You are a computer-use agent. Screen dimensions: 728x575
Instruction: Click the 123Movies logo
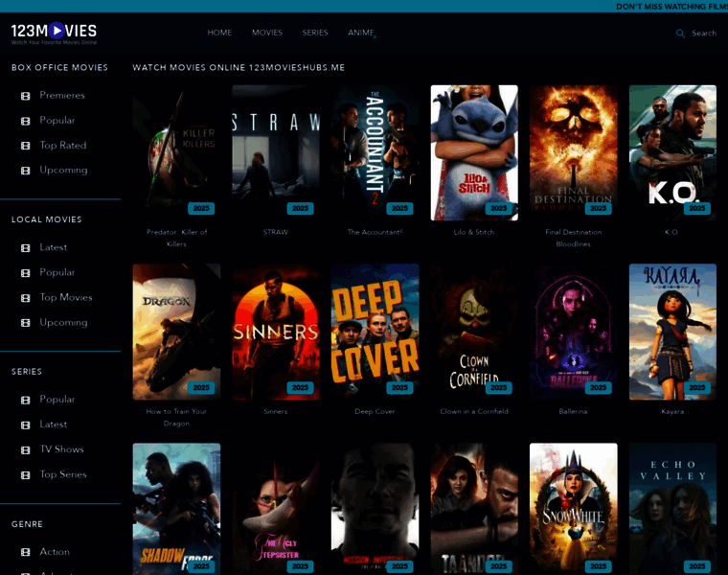click(x=54, y=33)
